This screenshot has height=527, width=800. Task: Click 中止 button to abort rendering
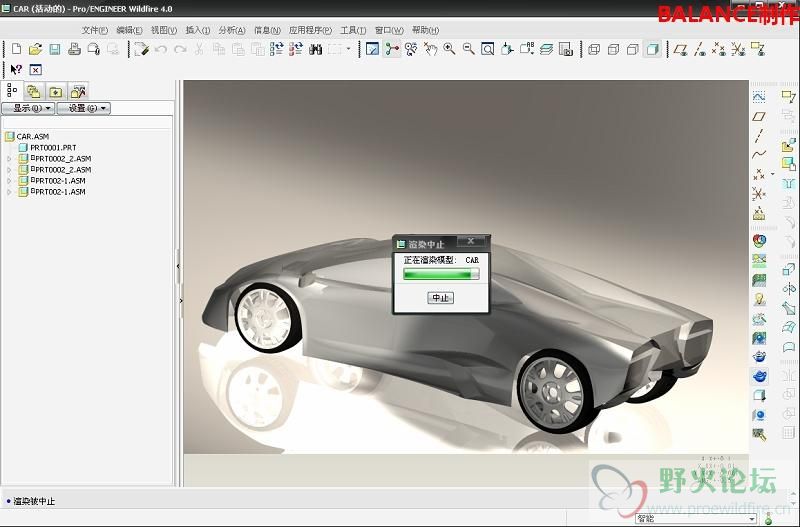tap(440, 298)
